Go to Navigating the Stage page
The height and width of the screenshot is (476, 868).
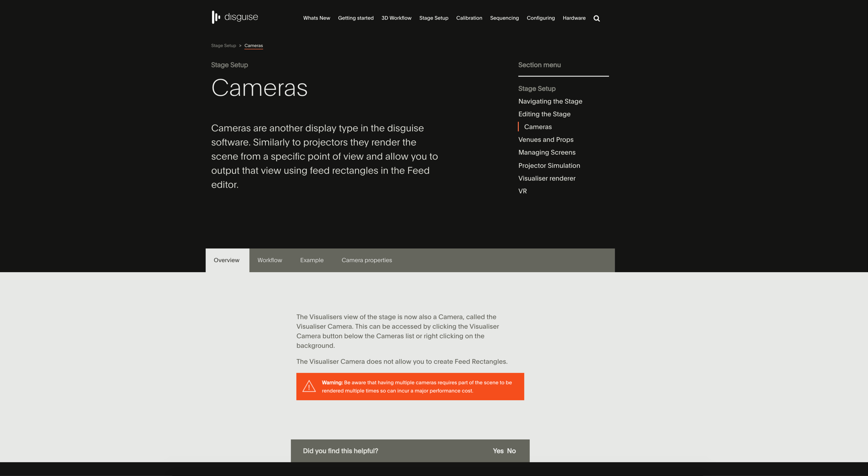pyautogui.click(x=550, y=101)
